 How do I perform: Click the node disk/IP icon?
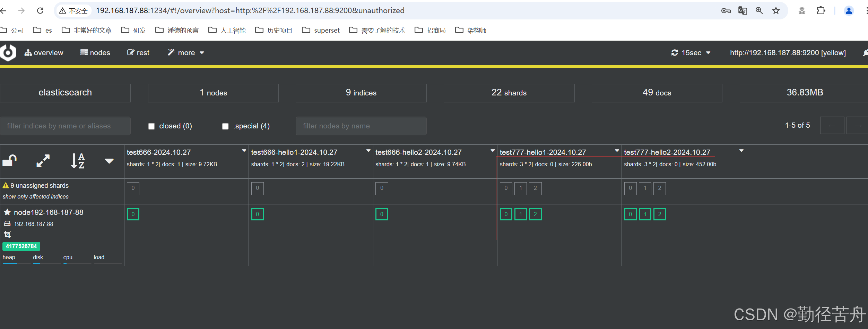(7, 224)
